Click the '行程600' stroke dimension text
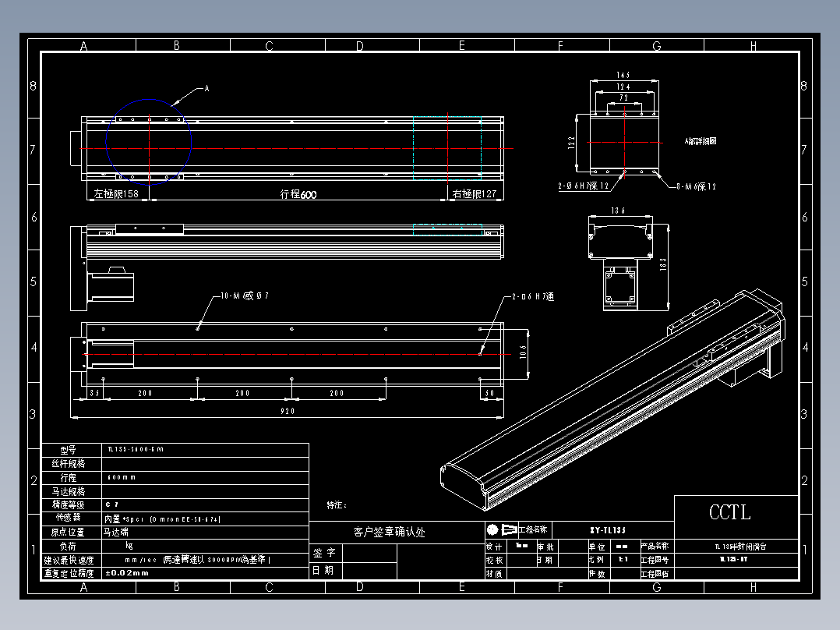 point(298,194)
